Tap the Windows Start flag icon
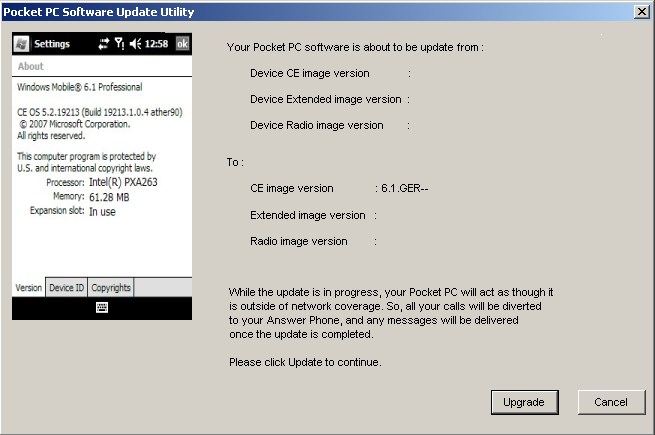The width and height of the screenshot is (655, 435). [x=21, y=44]
